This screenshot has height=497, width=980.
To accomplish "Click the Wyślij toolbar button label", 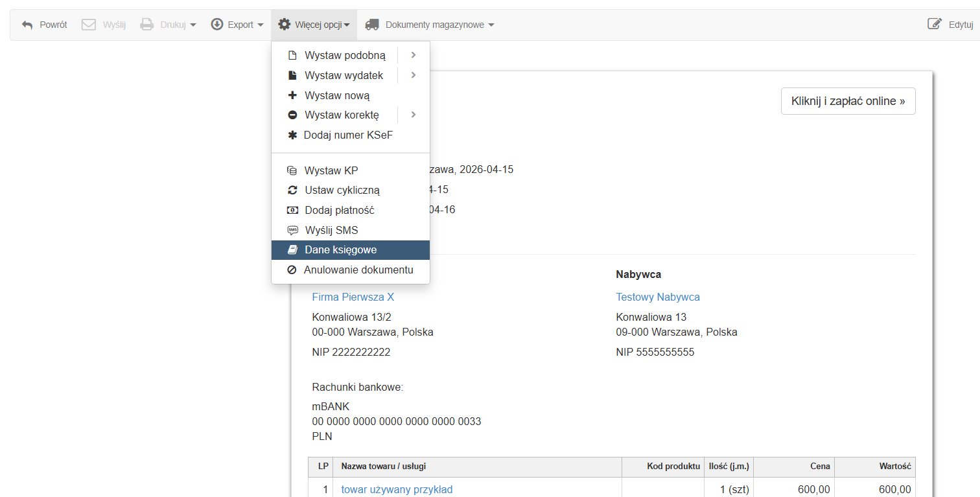I will (x=114, y=25).
